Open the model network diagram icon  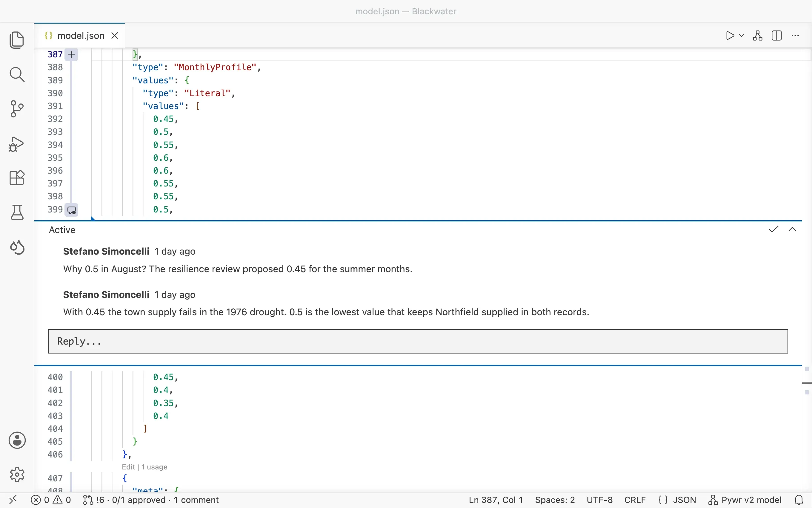[x=758, y=36]
